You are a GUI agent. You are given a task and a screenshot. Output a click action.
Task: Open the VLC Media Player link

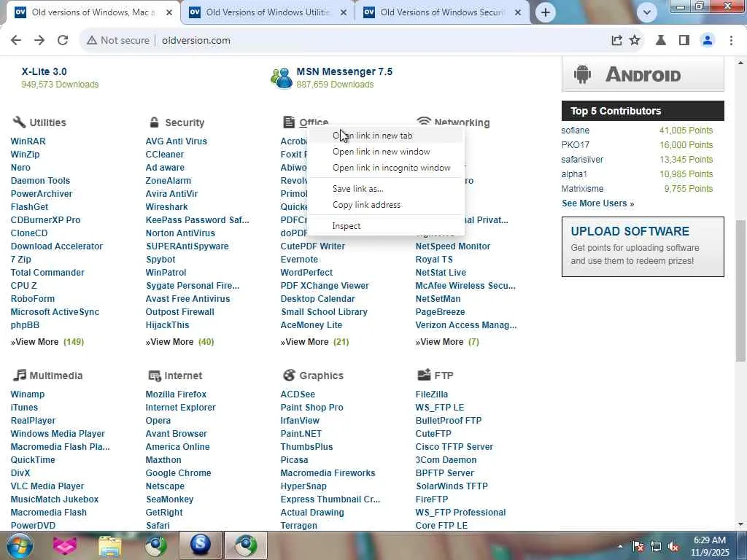(47, 486)
